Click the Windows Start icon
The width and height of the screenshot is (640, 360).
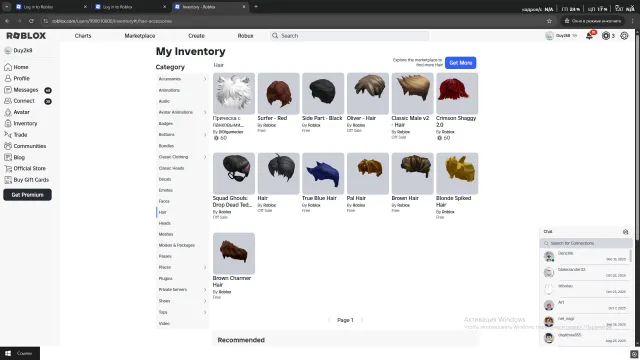(8, 353)
